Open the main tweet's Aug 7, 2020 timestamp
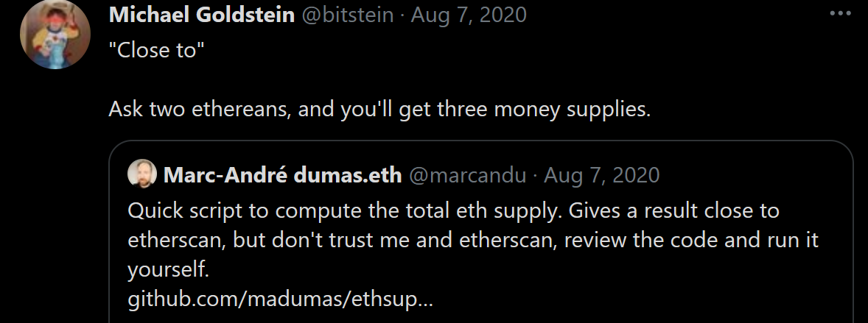The height and width of the screenshot is (323, 868). [469, 15]
